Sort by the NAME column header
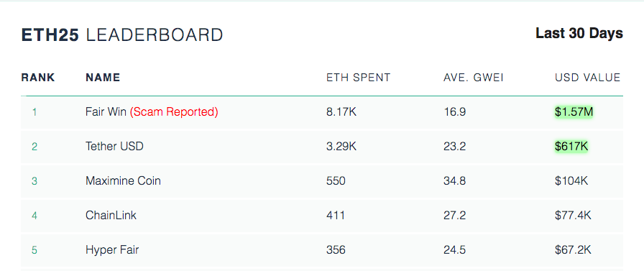This screenshot has width=644, height=271. (103, 78)
